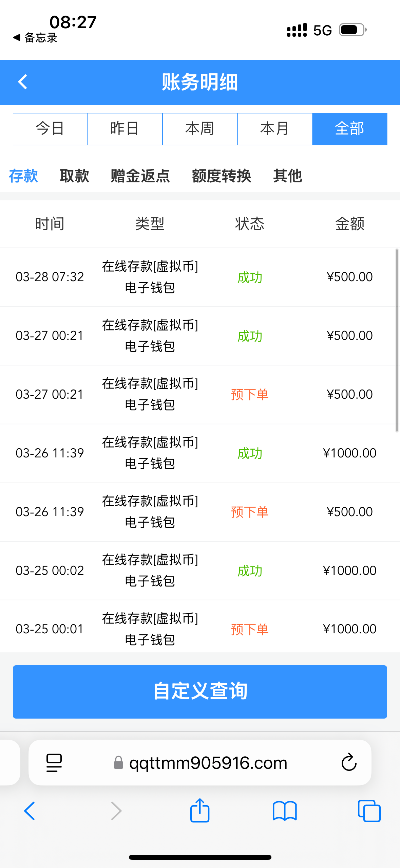Tap the qqttmm905916.com address bar

(208, 762)
